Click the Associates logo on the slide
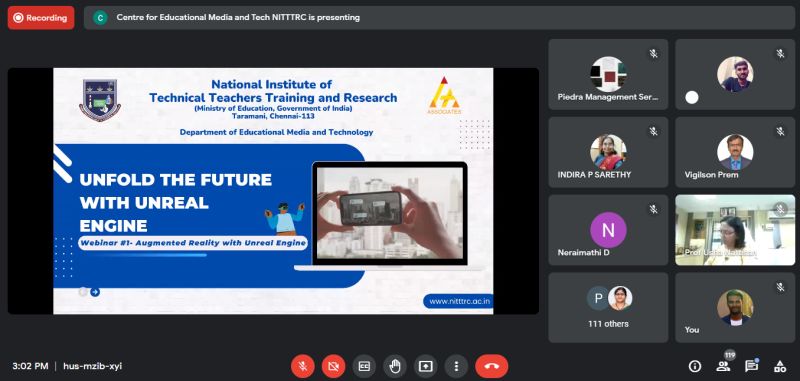This screenshot has width=800, height=381. pyautogui.click(x=444, y=96)
